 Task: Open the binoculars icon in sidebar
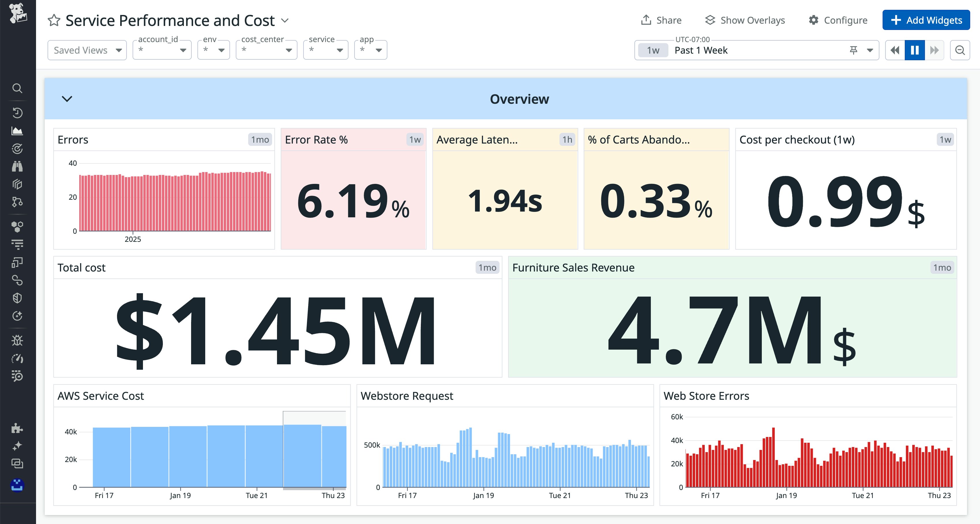click(17, 166)
